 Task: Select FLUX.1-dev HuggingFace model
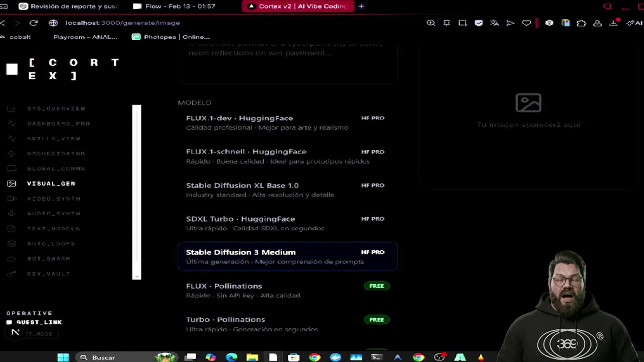287,123
